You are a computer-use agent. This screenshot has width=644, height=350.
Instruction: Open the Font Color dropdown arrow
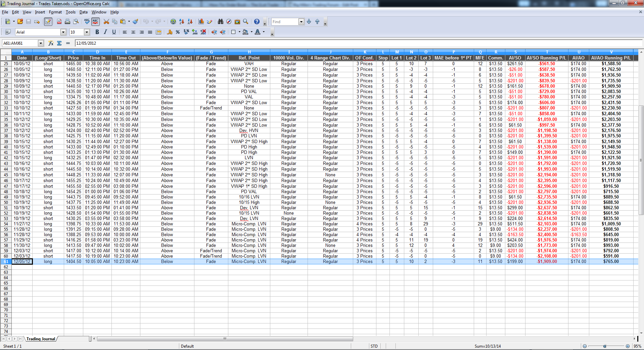[264, 32]
